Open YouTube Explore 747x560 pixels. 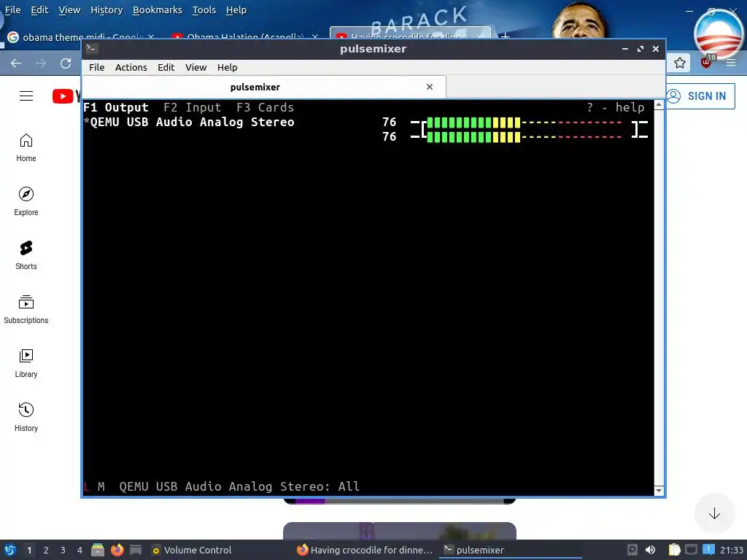(26, 201)
